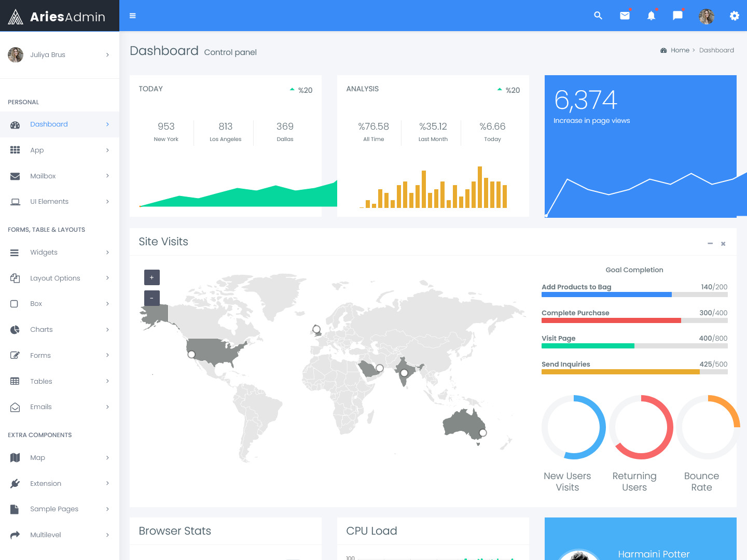The image size is (747, 560).
Task: Open the chat messages icon
Action: click(678, 16)
